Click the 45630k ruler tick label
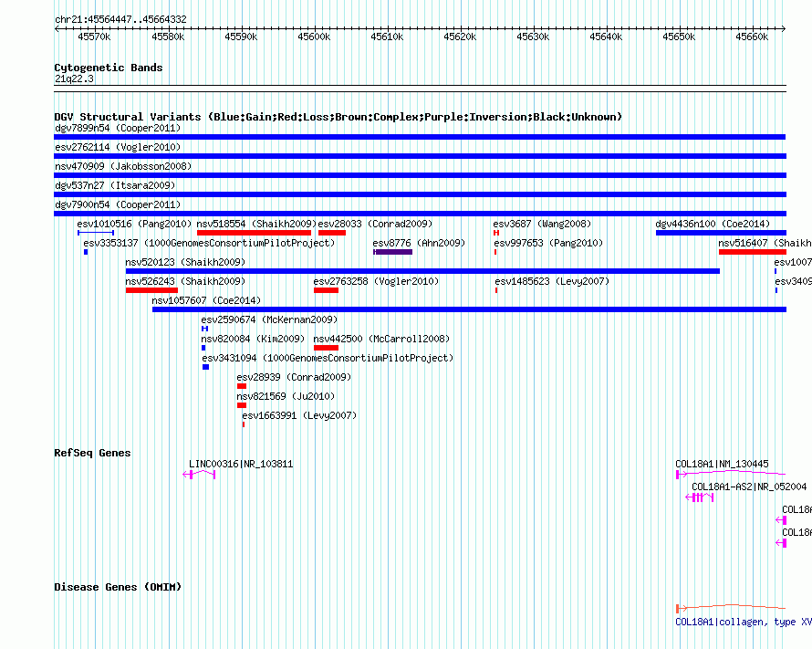Viewport: 812px width, 649px height. point(533,37)
